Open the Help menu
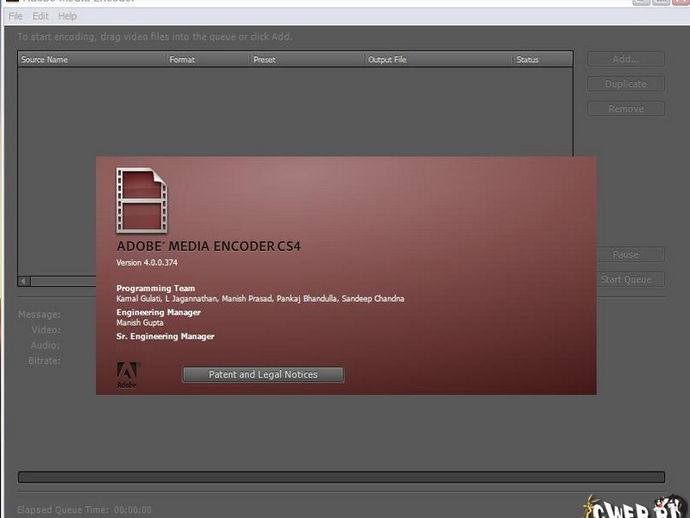This screenshot has height=518, width=690. (67, 16)
